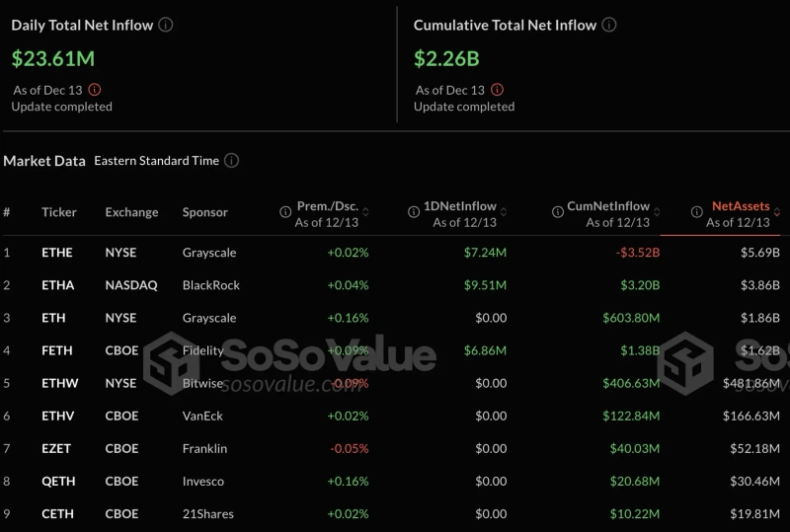Sort table by Prem./Dsc. using sort arrows
Image resolution: width=790 pixels, height=532 pixels.
pos(365,211)
